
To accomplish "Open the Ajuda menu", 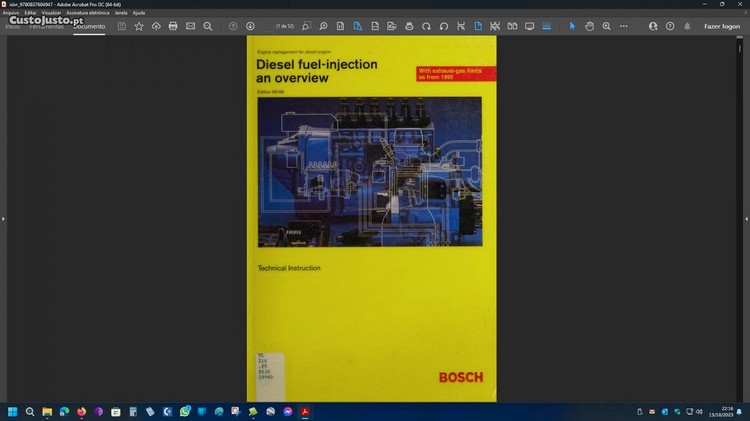I will 139,12.
